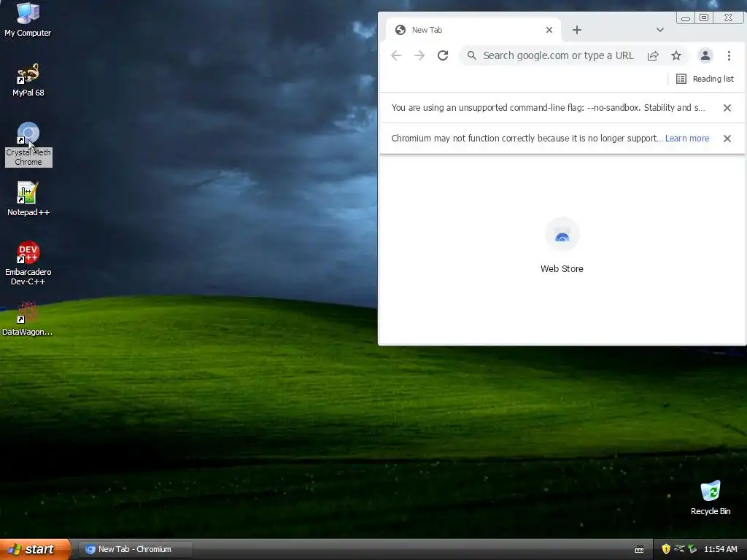Reload the current page
The image size is (747, 560).
coord(443,55)
